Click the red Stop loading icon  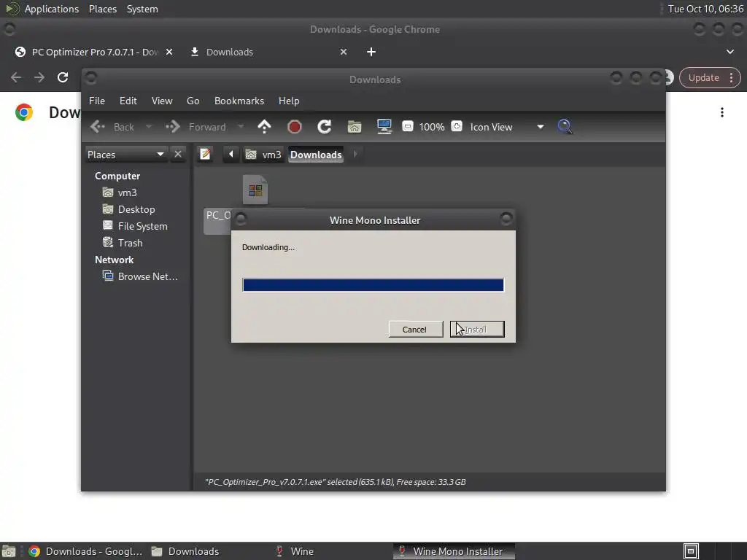pos(295,127)
